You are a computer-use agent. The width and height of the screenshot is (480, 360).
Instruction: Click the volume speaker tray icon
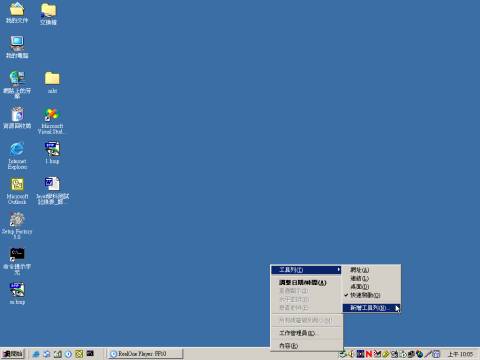click(x=351, y=354)
